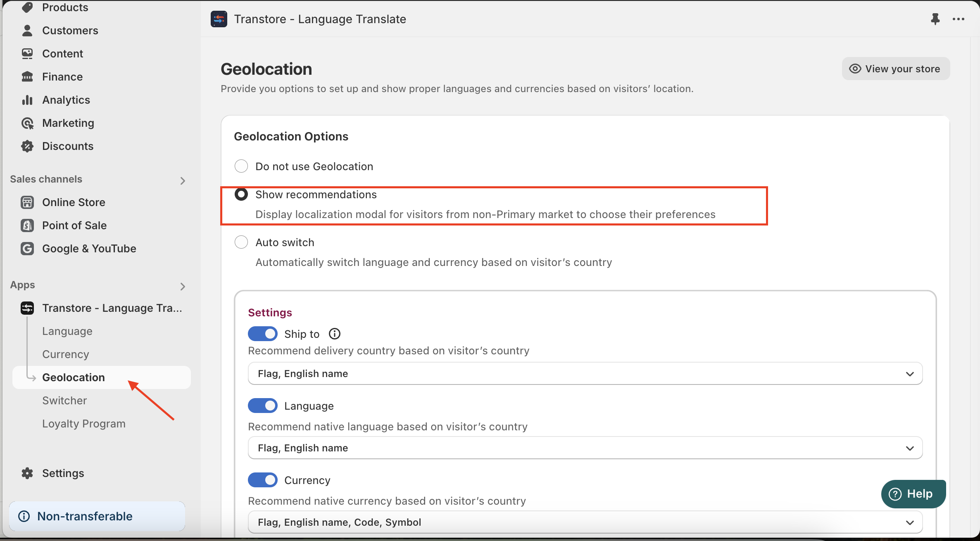Click the View your store button
Image resolution: width=980 pixels, height=541 pixels.
point(896,69)
